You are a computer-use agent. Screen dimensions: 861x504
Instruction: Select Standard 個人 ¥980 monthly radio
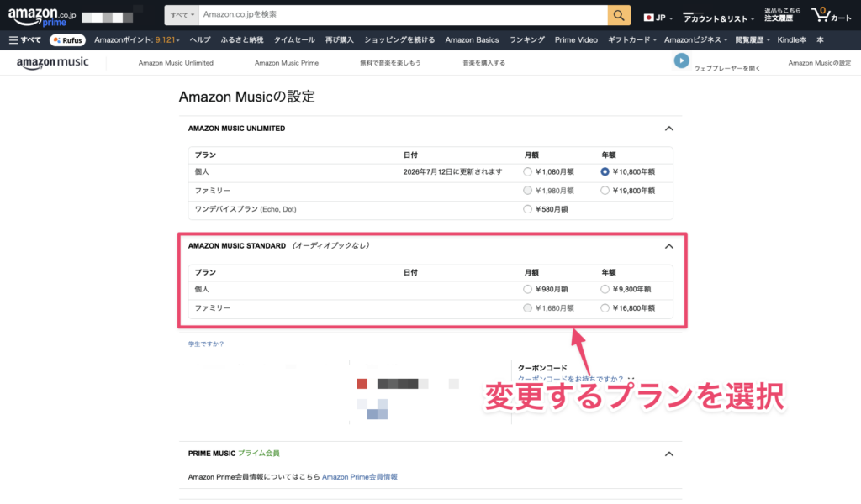(x=528, y=289)
